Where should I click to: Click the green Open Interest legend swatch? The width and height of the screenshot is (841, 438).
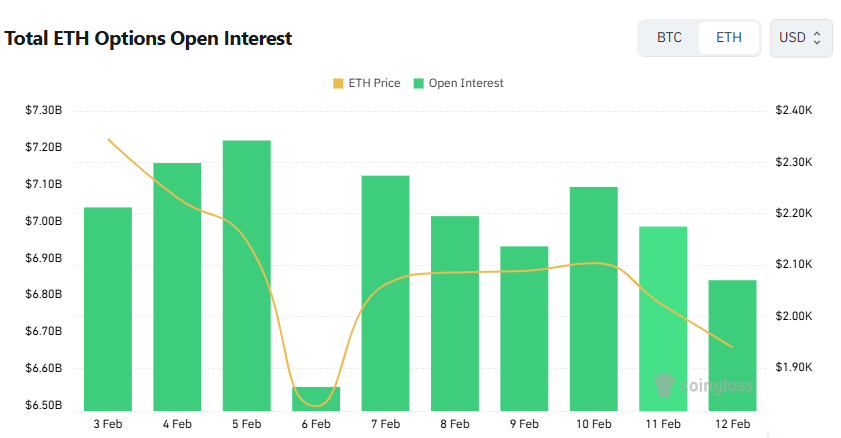coord(420,83)
